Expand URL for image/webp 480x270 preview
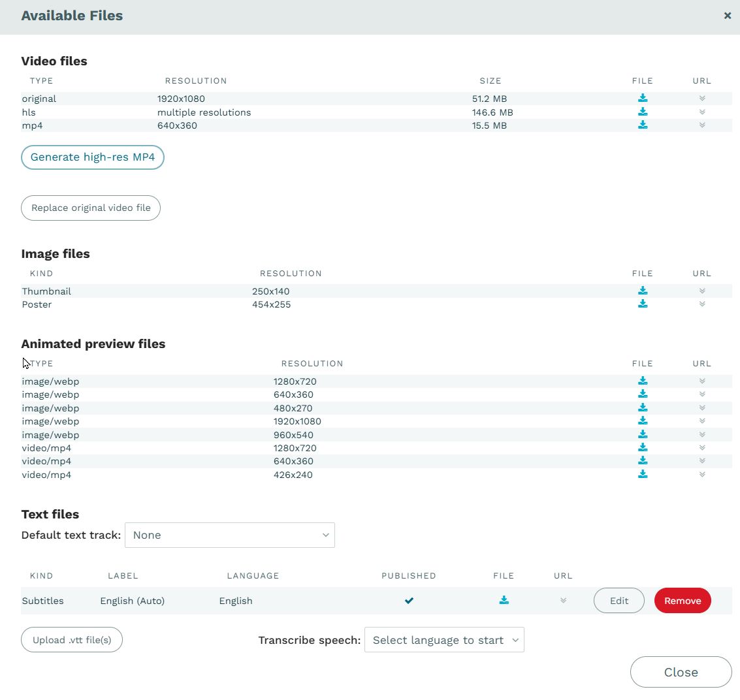The image size is (740, 700). (702, 407)
